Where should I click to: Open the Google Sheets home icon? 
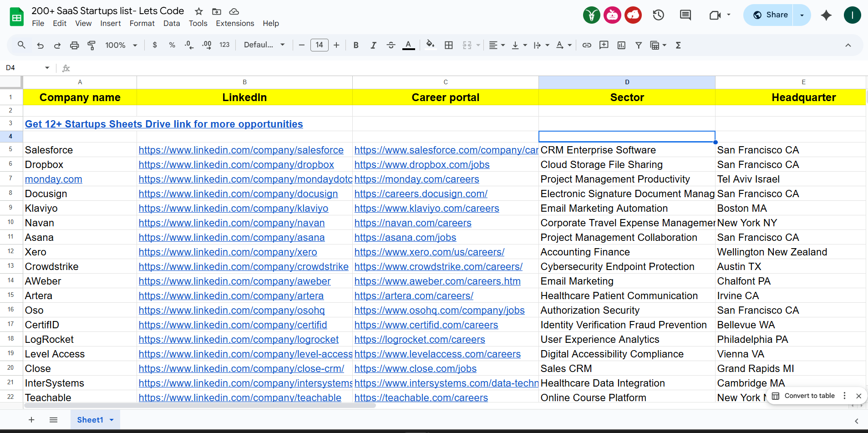tap(17, 17)
